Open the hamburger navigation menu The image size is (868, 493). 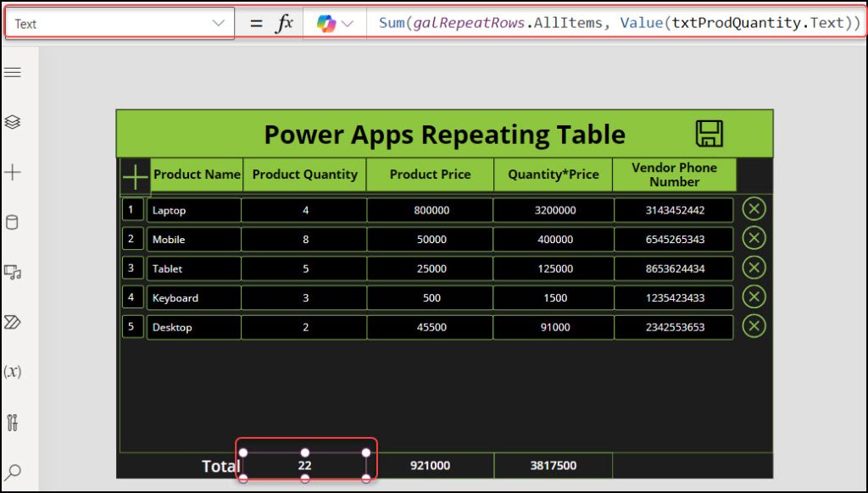click(x=13, y=73)
